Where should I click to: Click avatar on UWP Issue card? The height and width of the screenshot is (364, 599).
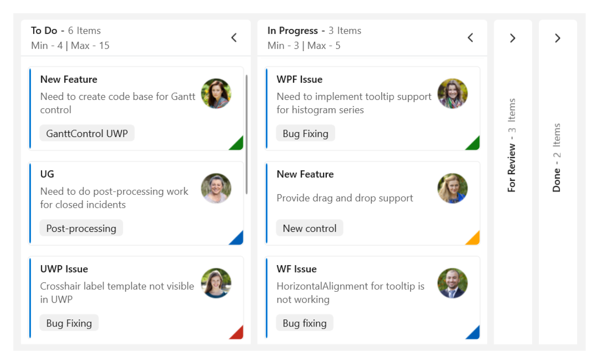[x=216, y=284]
